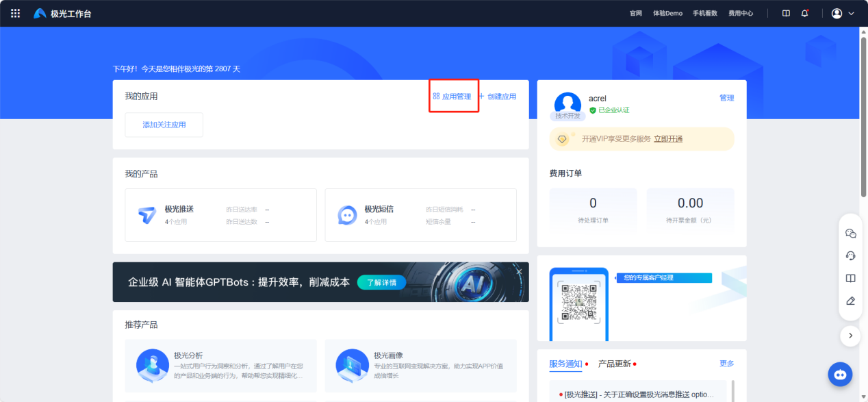Click 更多 to expand service notifications
This screenshot has width=868, height=402.
pyautogui.click(x=726, y=364)
